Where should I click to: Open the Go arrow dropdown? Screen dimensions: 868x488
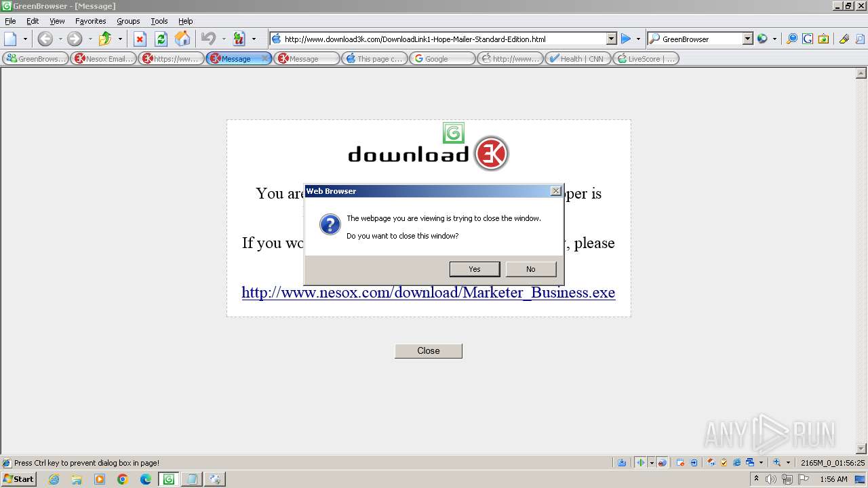[638, 39]
